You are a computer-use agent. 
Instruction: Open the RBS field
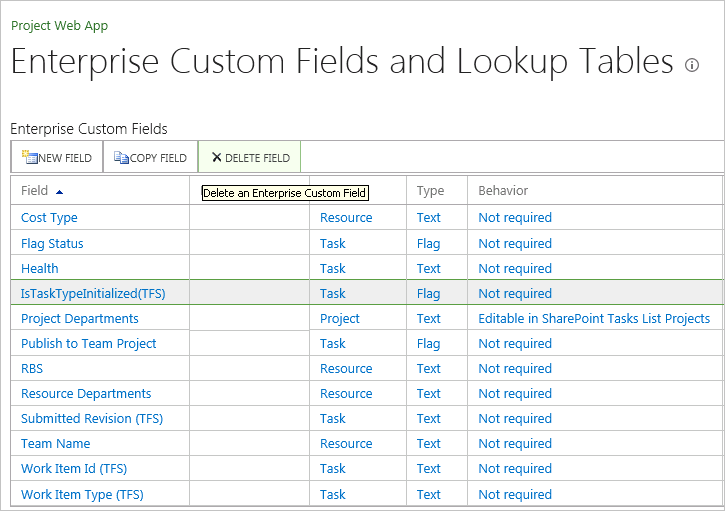(x=32, y=368)
